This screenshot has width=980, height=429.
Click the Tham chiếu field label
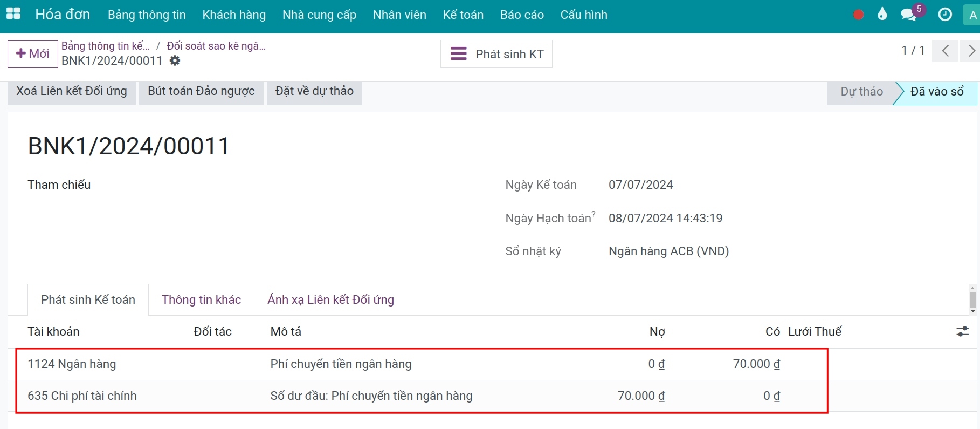(59, 185)
